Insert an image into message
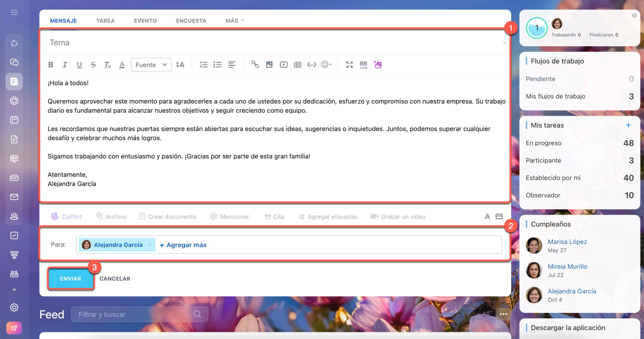Viewport: 644px width, 339px height. [x=269, y=65]
